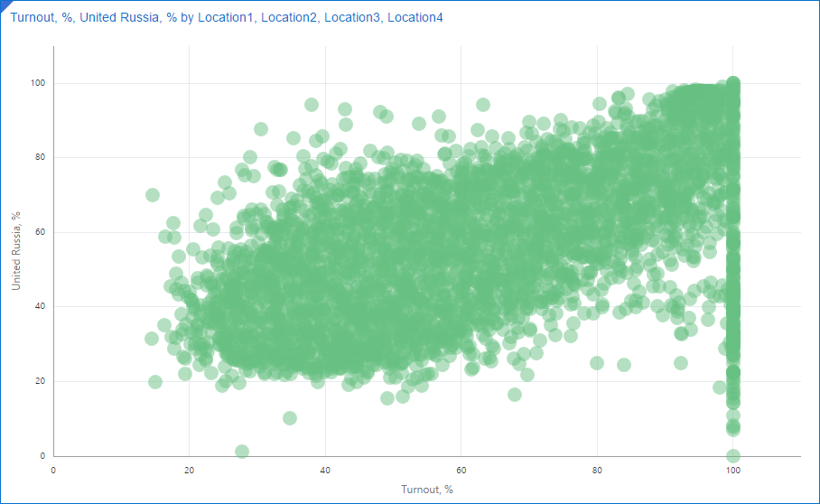Select Location2 in the chart title

pyautogui.click(x=289, y=17)
